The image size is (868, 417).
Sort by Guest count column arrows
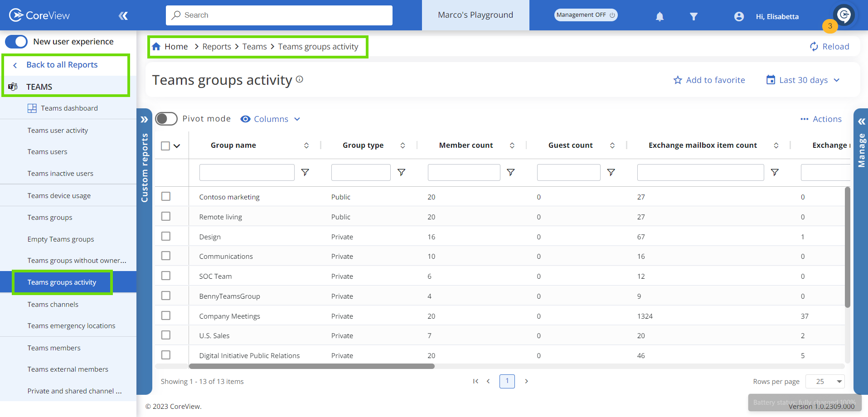tap(612, 145)
